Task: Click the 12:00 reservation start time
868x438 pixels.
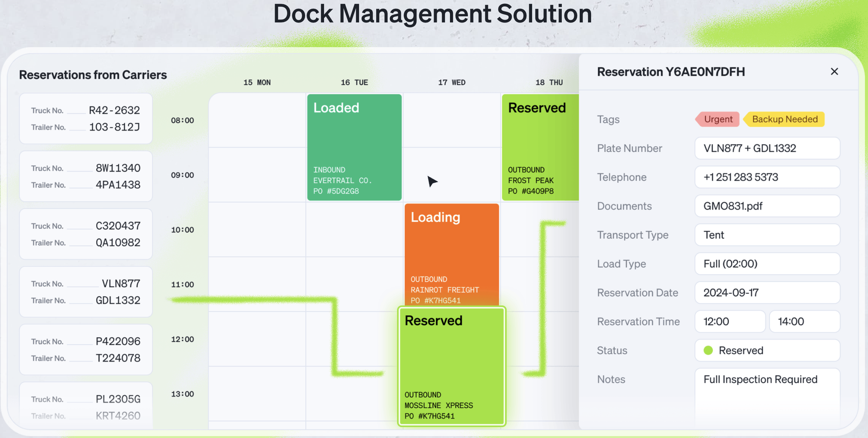Action: click(x=730, y=322)
